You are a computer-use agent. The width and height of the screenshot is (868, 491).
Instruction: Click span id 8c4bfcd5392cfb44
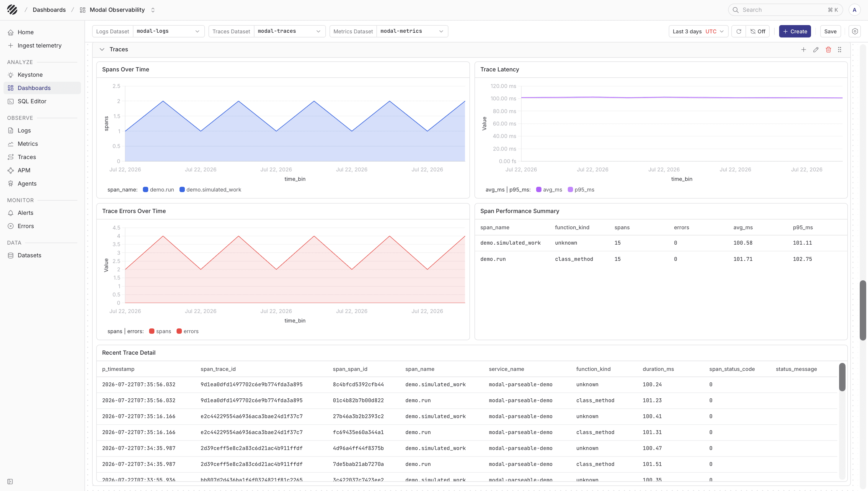pyautogui.click(x=358, y=384)
